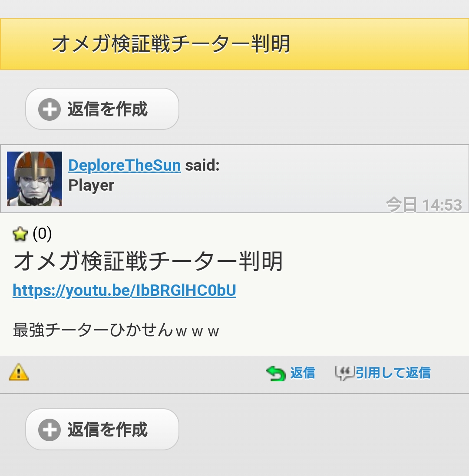Click the 返信 reply link

coord(303,373)
